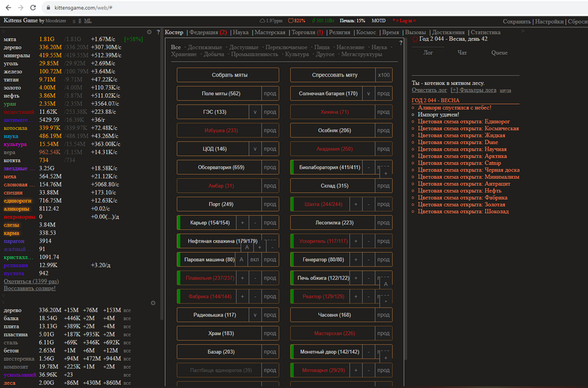Turn on one Генератор with plus

click(x=356, y=259)
